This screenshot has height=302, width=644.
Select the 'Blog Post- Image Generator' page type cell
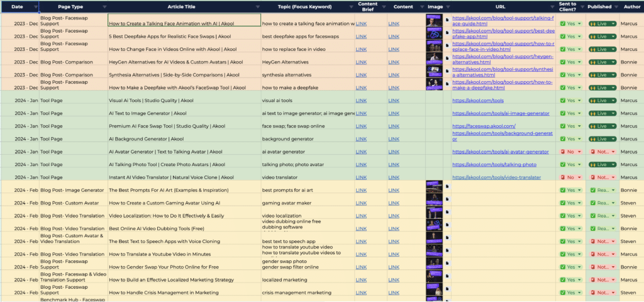pos(74,187)
